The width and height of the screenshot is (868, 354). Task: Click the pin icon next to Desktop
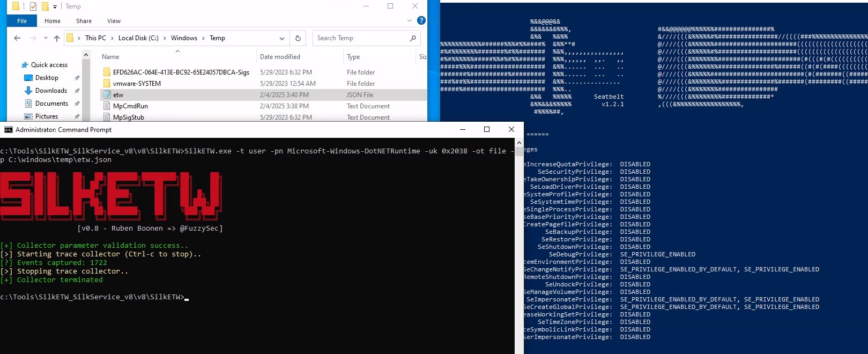pos(77,78)
